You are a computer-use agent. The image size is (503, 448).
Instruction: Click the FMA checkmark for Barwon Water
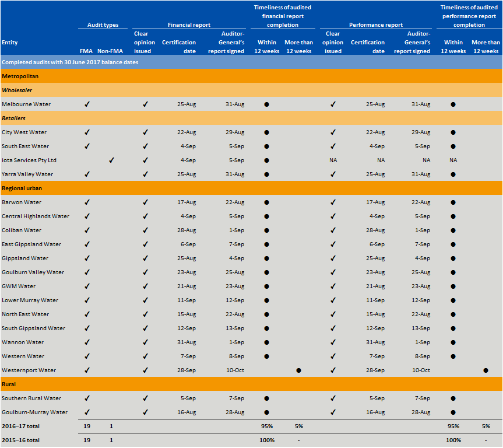tap(87, 202)
